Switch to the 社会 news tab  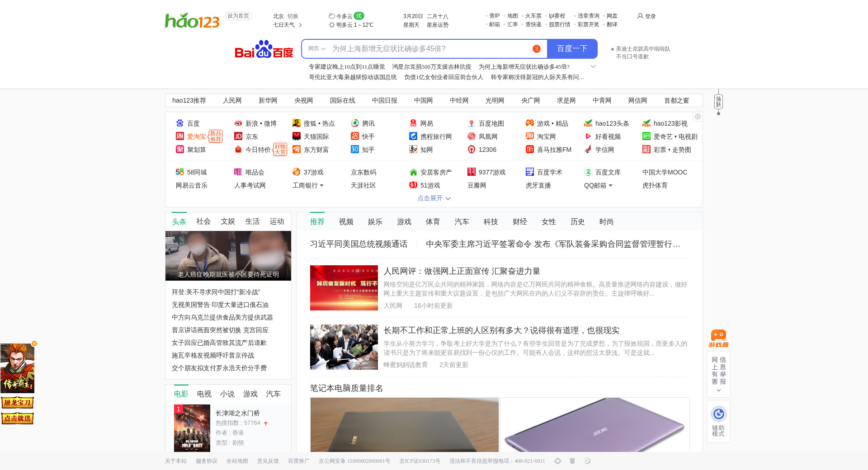coord(203,221)
